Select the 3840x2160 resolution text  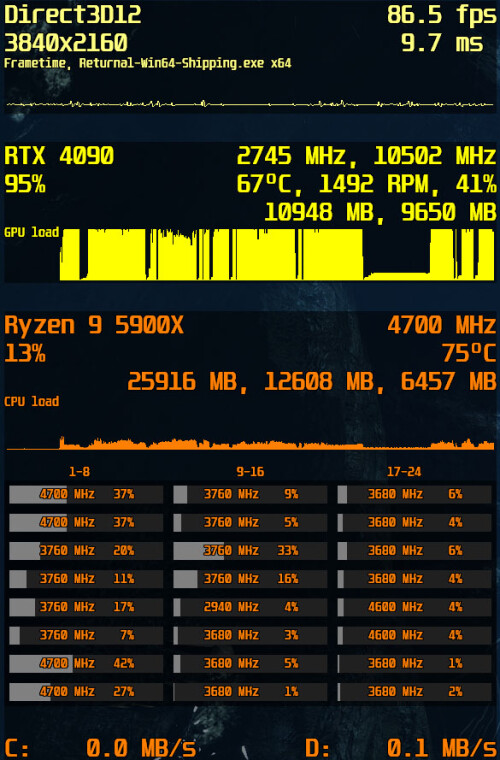pyautogui.click(x=66, y=43)
